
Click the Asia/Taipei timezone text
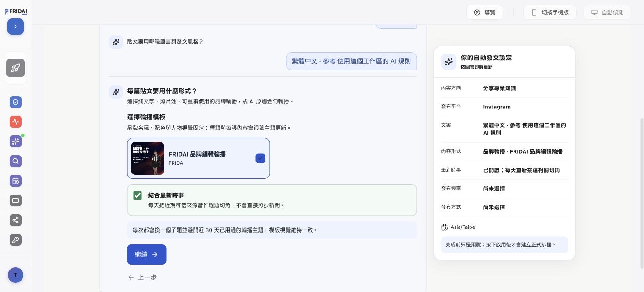(463, 227)
